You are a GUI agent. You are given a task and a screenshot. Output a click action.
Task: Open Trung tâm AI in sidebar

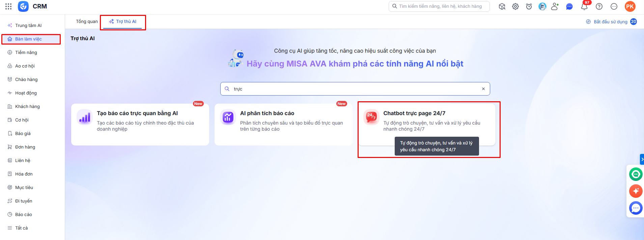click(x=32, y=25)
